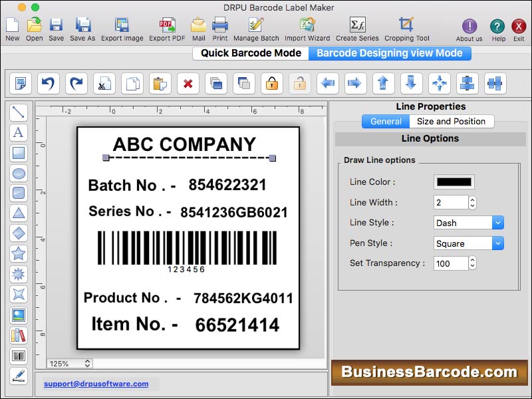Pick the Ellipse shape tool
The height and width of the screenshot is (399, 532).
[19, 174]
